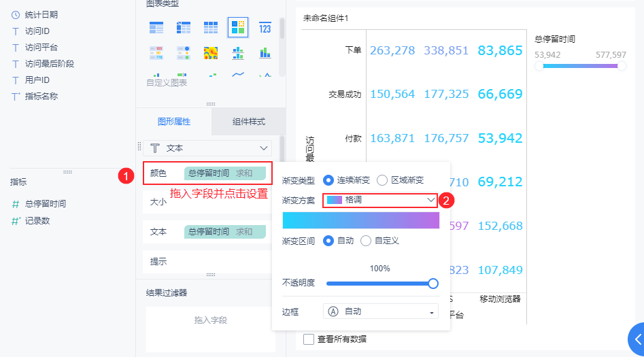Click the table cell value 83,865
The height and width of the screenshot is (357, 644).
pyautogui.click(x=500, y=50)
